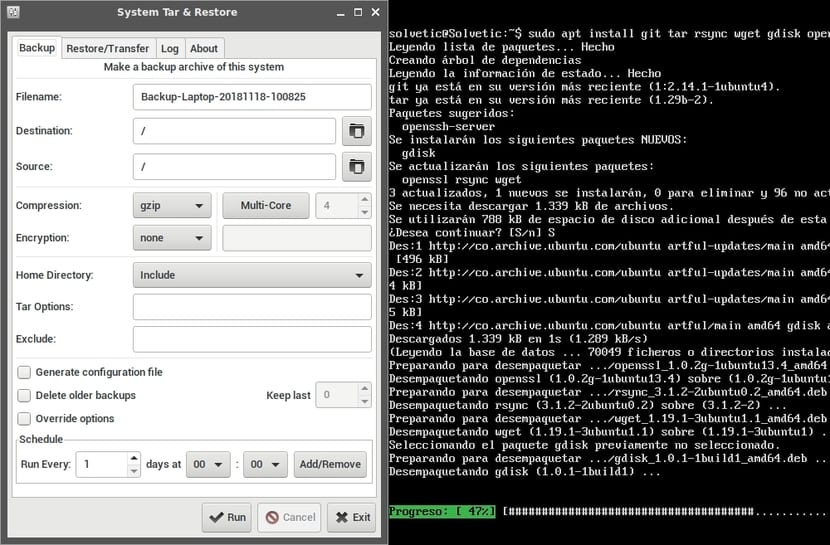Minimize the System Tar & Restore window

click(x=340, y=12)
